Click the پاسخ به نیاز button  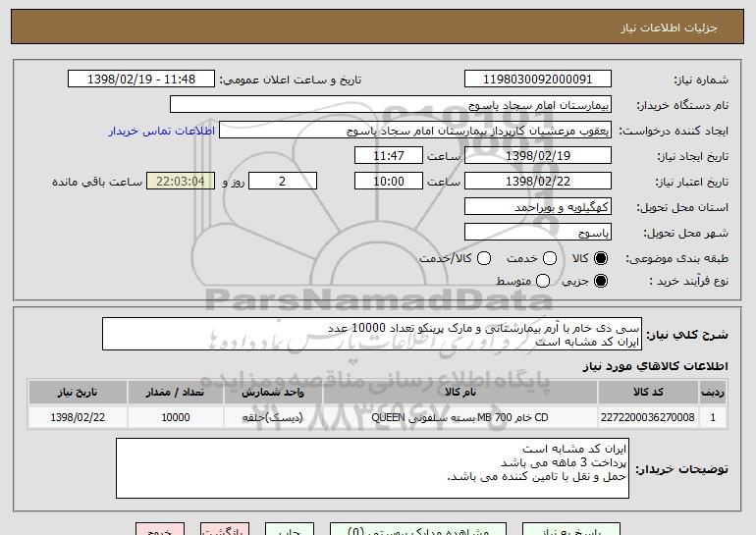571,529
